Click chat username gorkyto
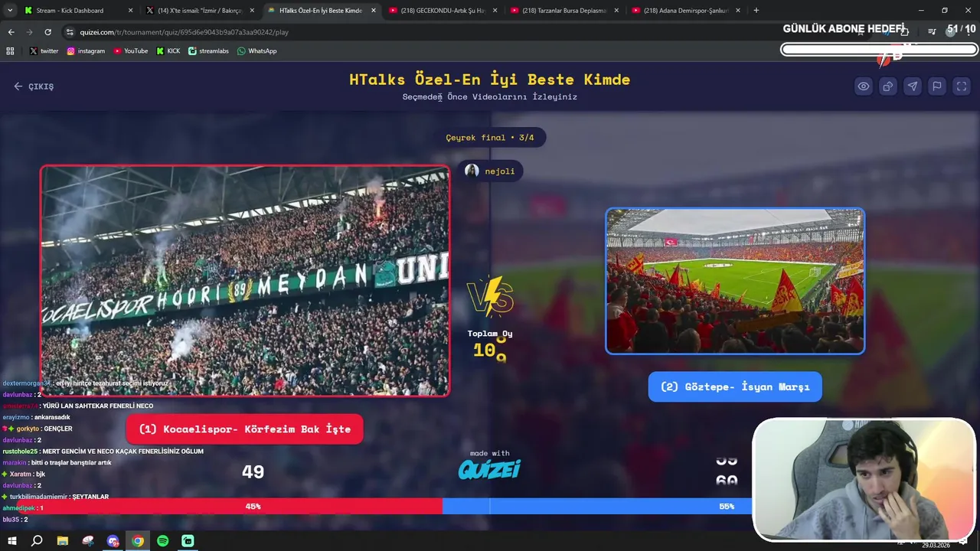This screenshot has height=551, width=980. click(x=28, y=429)
